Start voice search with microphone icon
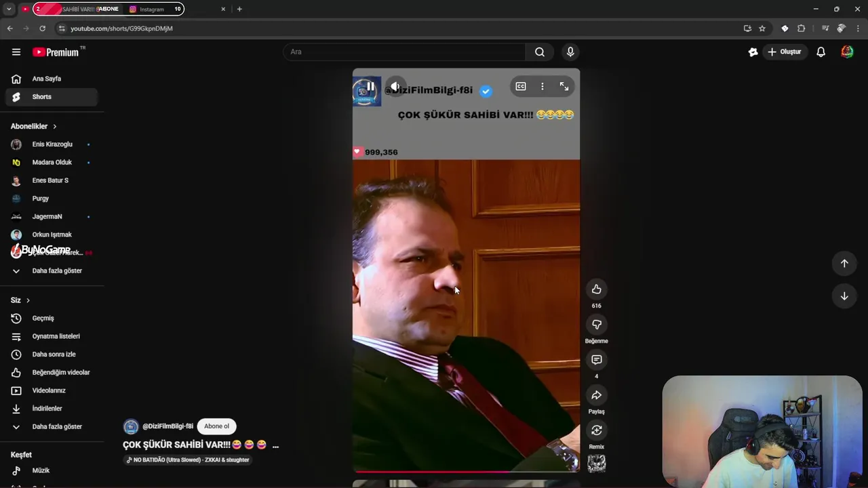Viewport: 868px width, 488px height. coord(570,52)
